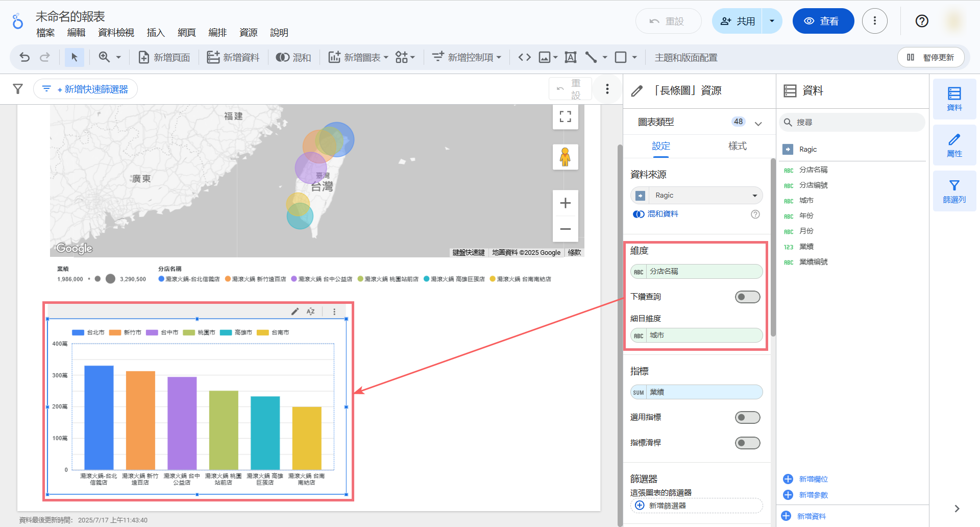Open the 共用 share dropdown arrow
Viewport: 980px width, 527px height.
click(772, 21)
